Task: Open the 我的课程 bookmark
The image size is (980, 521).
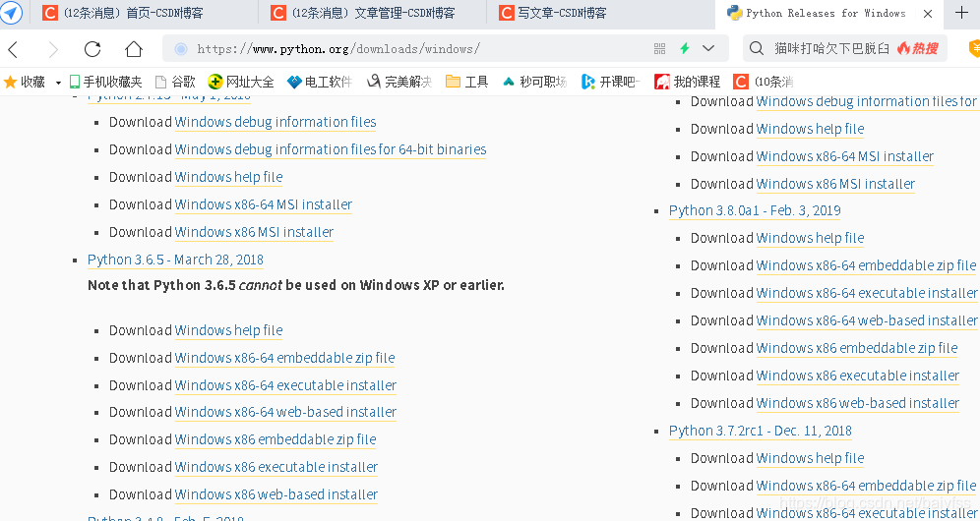Action: pos(687,82)
